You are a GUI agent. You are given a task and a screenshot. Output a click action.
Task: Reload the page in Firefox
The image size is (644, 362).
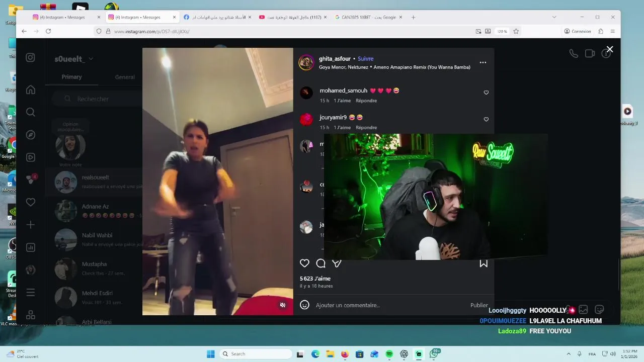pyautogui.click(x=48, y=31)
